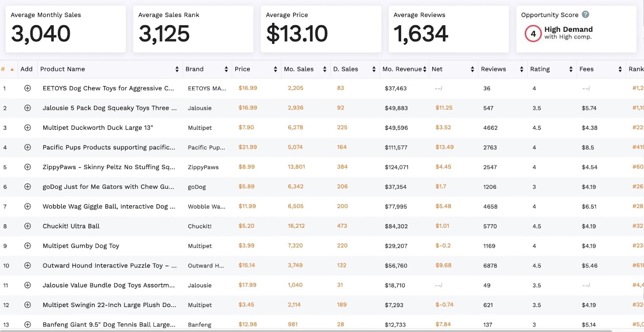
Task: Click the Reviews column header label
Action: [493, 69]
